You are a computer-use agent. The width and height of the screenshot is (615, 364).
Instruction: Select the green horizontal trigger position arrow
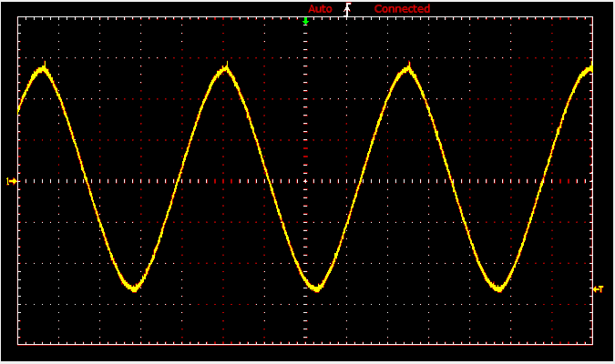pyautogui.click(x=305, y=20)
